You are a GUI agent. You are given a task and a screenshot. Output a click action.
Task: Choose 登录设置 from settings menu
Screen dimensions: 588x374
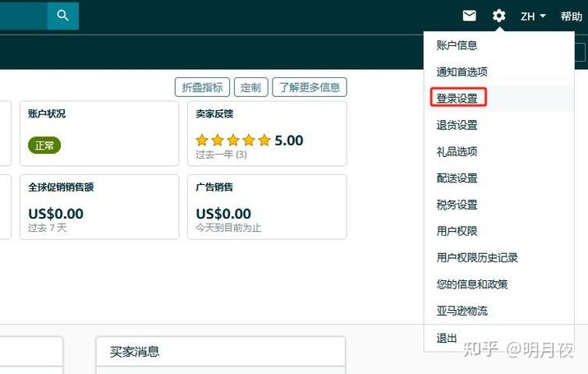pyautogui.click(x=457, y=98)
